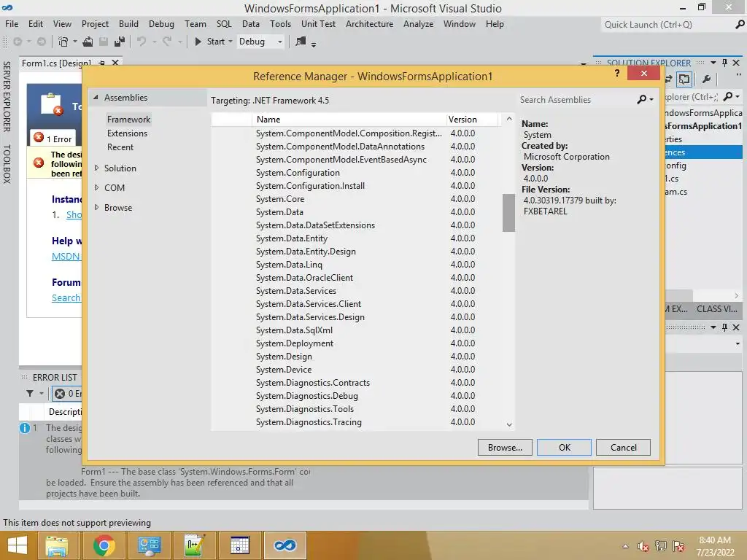Viewport: 747px width, 560px height.
Task: Switch to Class View tab
Action: pyautogui.click(x=717, y=309)
